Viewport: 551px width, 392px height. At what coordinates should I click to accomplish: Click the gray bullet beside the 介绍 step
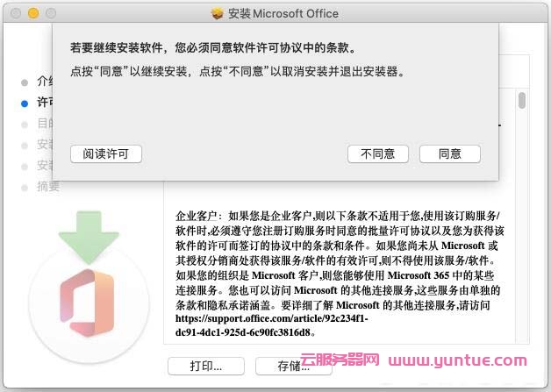(25, 82)
